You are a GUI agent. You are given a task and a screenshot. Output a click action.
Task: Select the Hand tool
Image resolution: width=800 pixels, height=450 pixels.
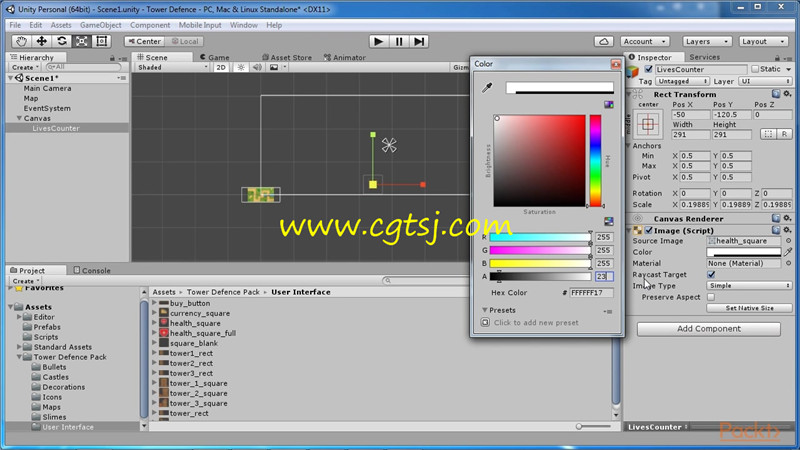tap(21, 41)
